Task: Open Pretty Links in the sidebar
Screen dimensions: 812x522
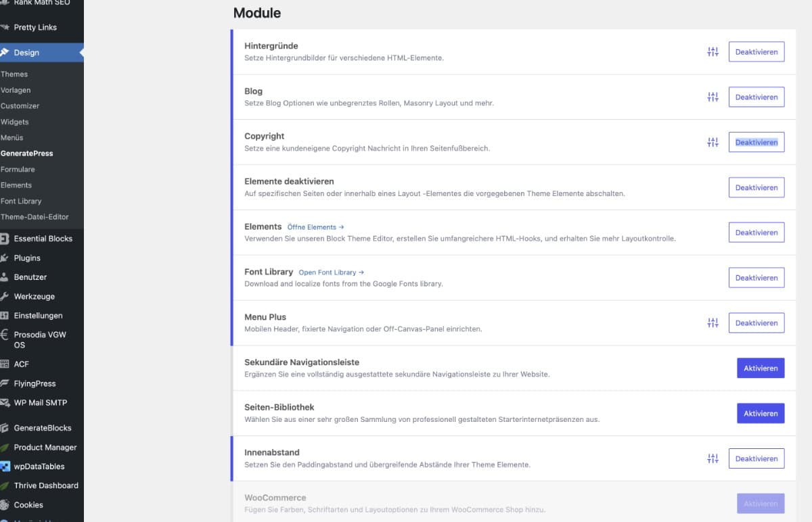Action: (x=35, y=28)
